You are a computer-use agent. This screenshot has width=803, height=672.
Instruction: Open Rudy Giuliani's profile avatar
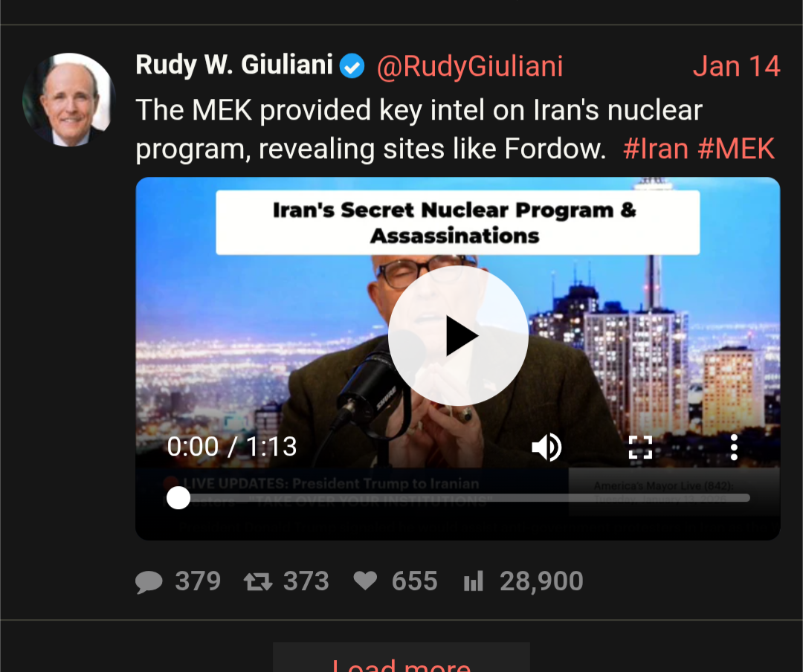coord(69,100)
